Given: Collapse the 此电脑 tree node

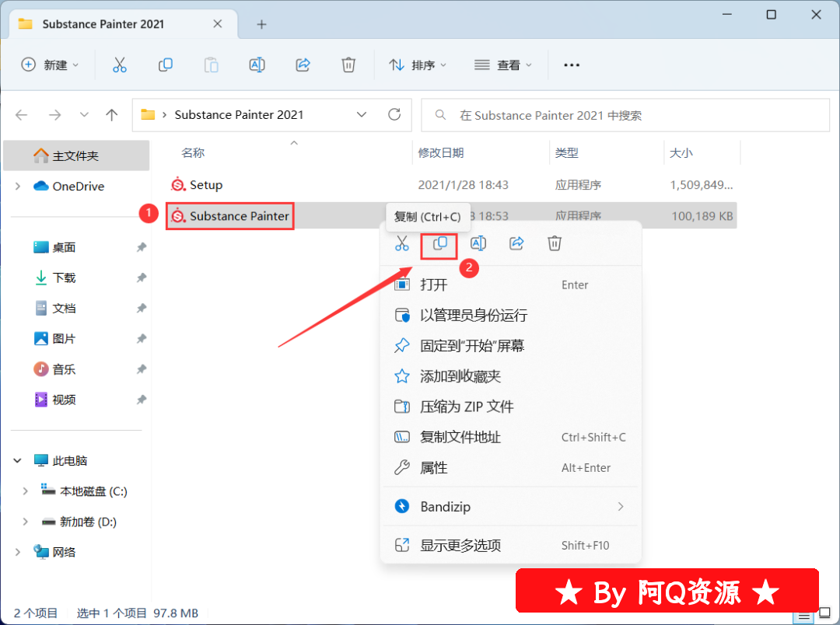Looking at the screenshot, I should 18,461.
